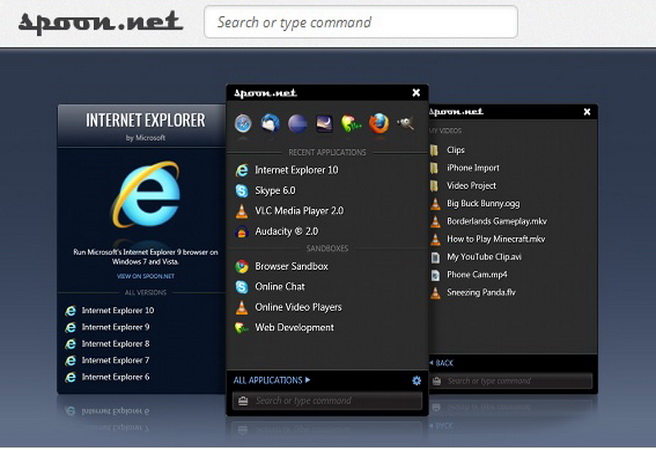The width and height of the screenshot is (656, 450).
Task: Launch Firefox from the top icon row
Action: tap(379, 124)
